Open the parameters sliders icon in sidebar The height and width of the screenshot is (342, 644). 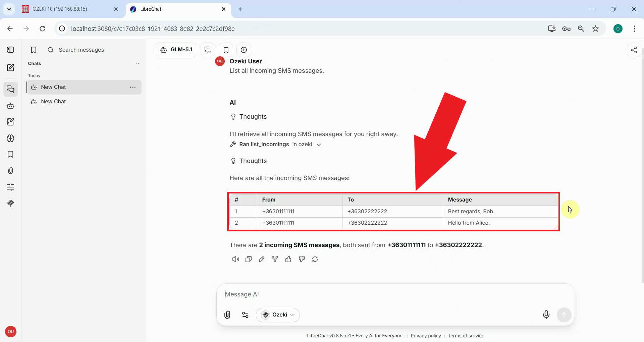pyautogui.click(x=10, y=187)
